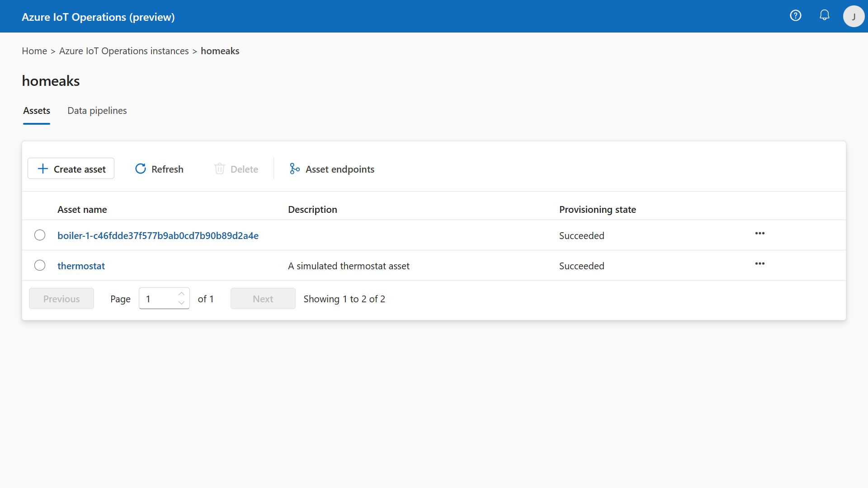The height and width of the screenshot is (488, 868).
Task: Switch to the Data pipelines tab
Action: [97, 111]
